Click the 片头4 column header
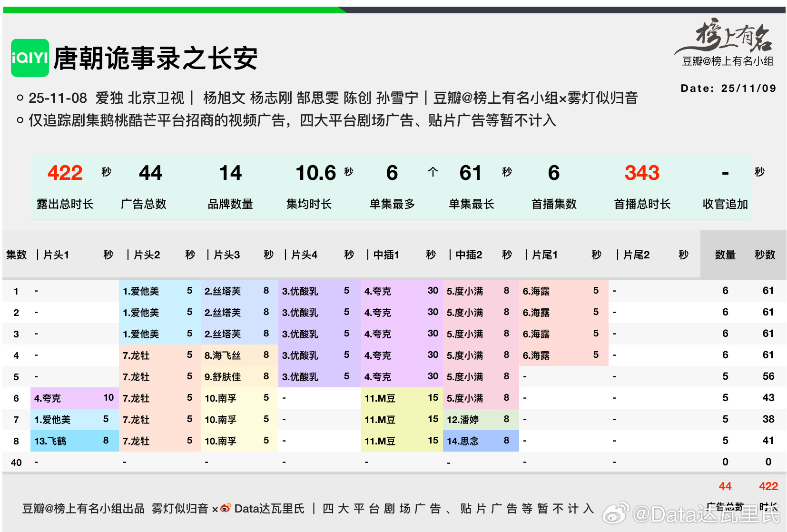787x532 pixels. (304, 255)
